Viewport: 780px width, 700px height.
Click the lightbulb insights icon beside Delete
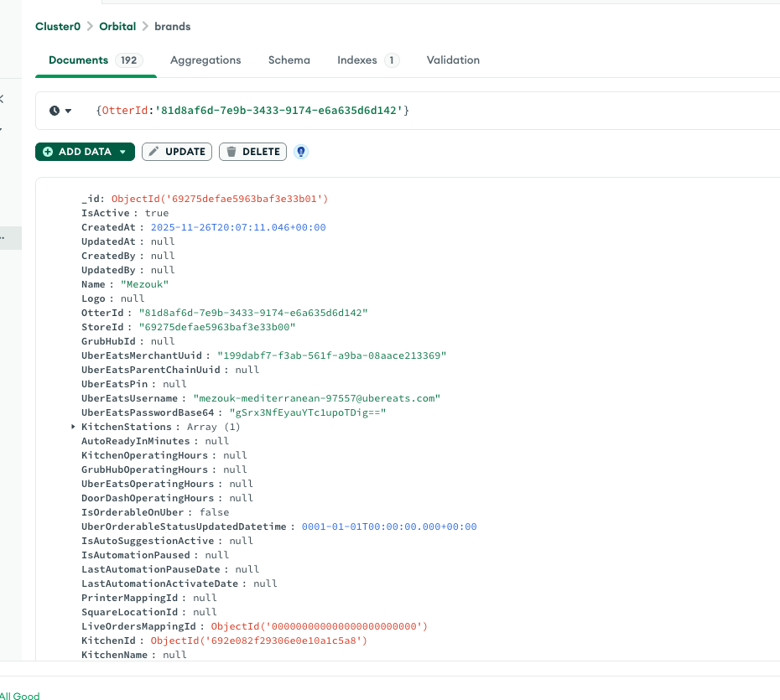tap(300, 152)
